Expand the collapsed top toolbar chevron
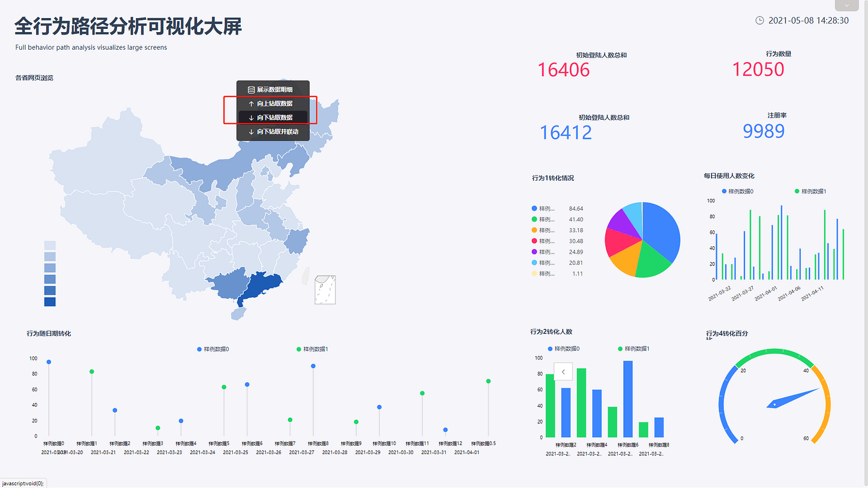This screenshot has width=868, height=488. [847, 5]
